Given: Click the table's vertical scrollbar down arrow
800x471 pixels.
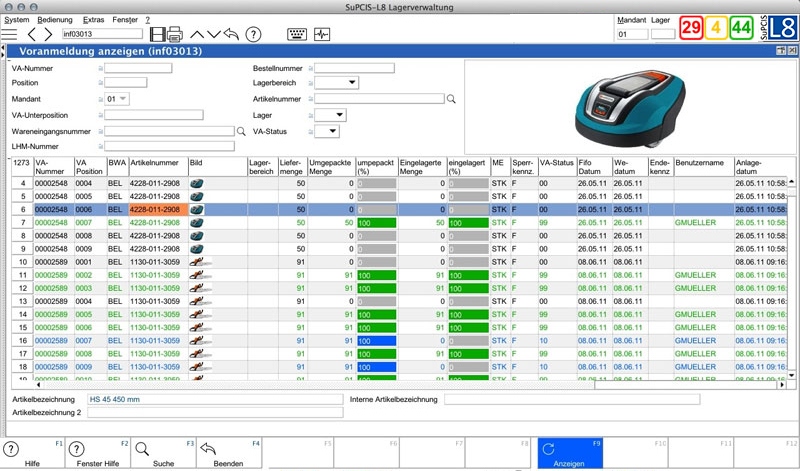Looking at the screenshot, I should pyautogui.click(x=791, y=375).
